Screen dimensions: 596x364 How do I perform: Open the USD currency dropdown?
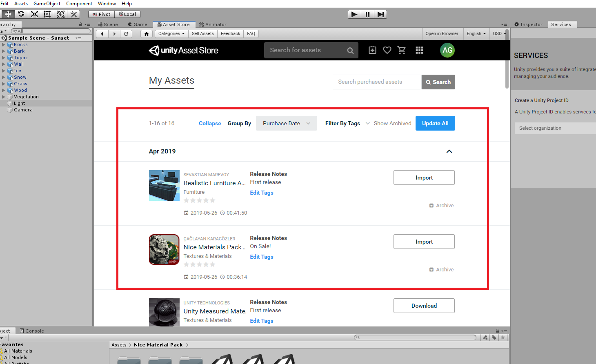(499, 34)
